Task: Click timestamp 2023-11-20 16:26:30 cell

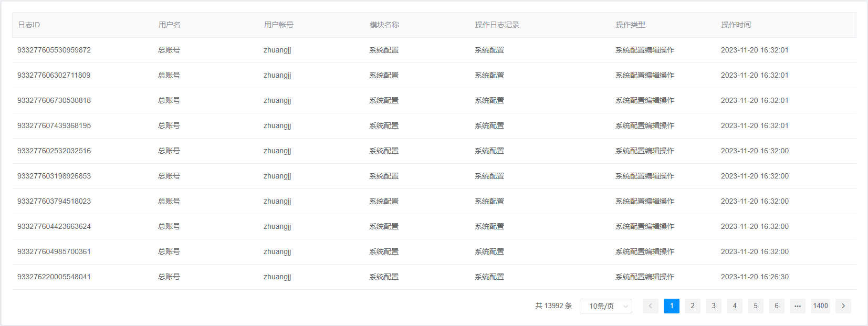Action: tap(755, 277)
